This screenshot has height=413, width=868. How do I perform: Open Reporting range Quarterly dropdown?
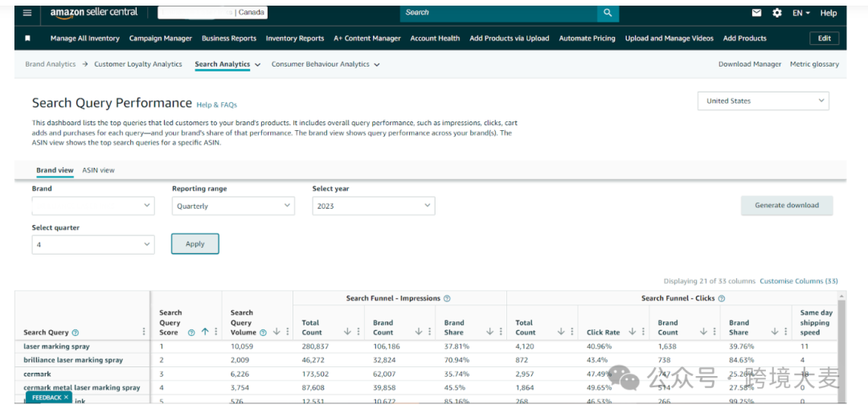pyautogui.click(x=233, y=206)
